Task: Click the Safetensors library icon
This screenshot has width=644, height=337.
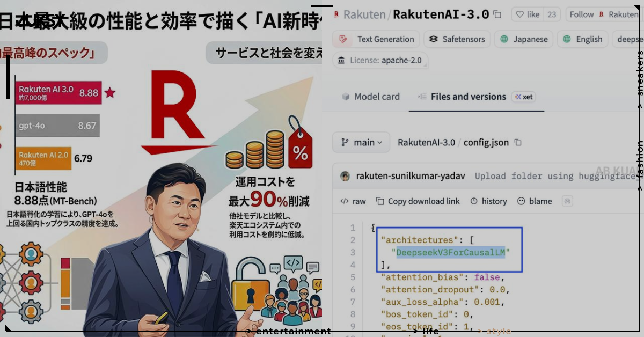Action: pos(435,39)
